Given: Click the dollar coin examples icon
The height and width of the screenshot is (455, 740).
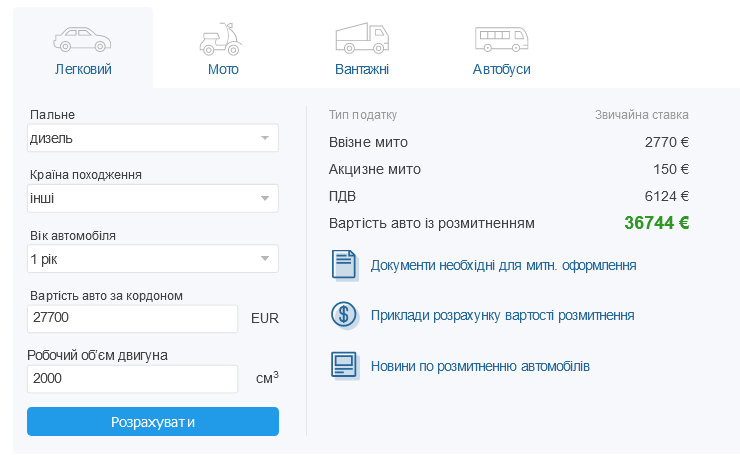Looking at the screenshot, I should pyautogui.click(x=344, y=315).
